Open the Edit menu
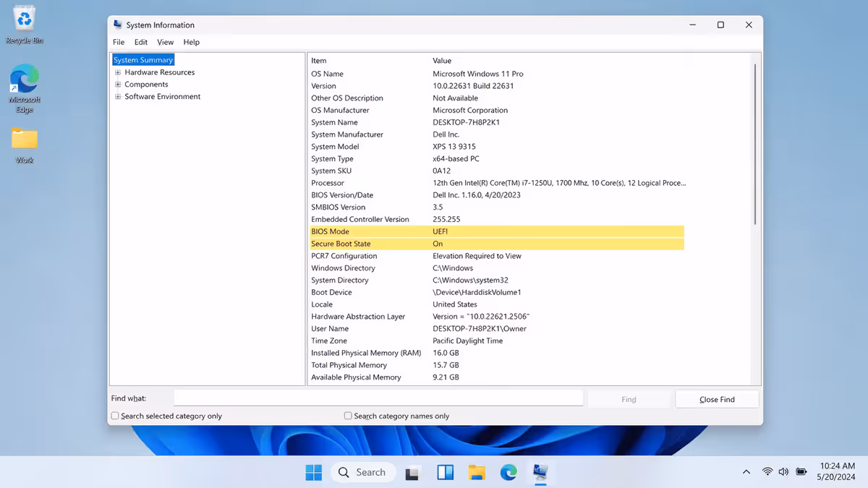This screenshot has width=868, height=488. 141,42
